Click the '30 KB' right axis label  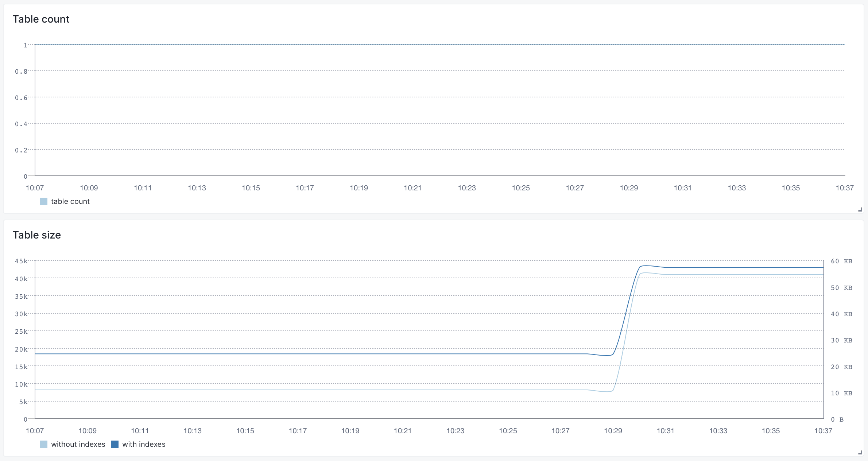click(842, 340)
